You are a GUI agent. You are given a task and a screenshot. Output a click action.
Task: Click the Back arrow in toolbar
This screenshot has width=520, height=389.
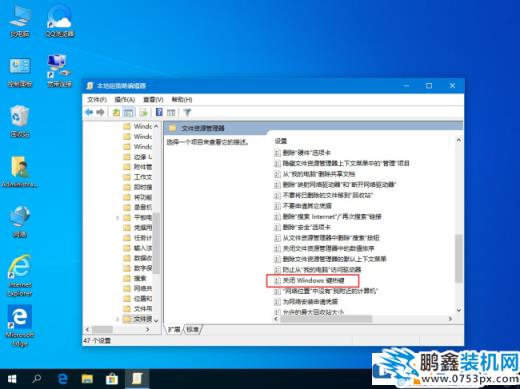pos(89,112)
